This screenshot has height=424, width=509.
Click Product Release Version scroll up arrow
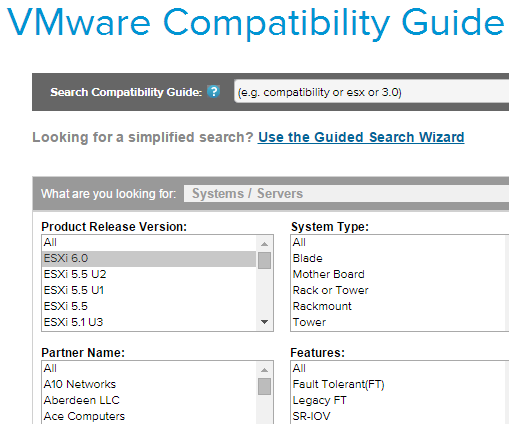(x=264, y=244)
